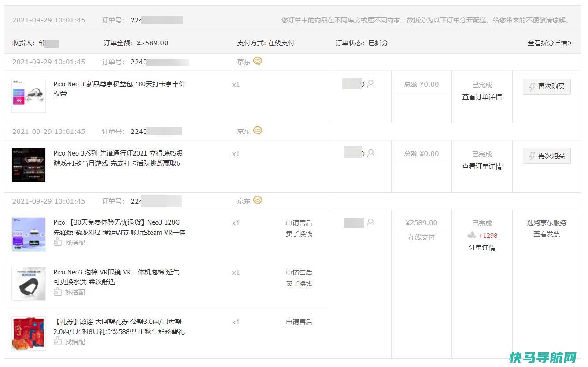View recipient info icon in Neo3 128G order
This screenshot has width=588, height=367.
coord(371,222)
